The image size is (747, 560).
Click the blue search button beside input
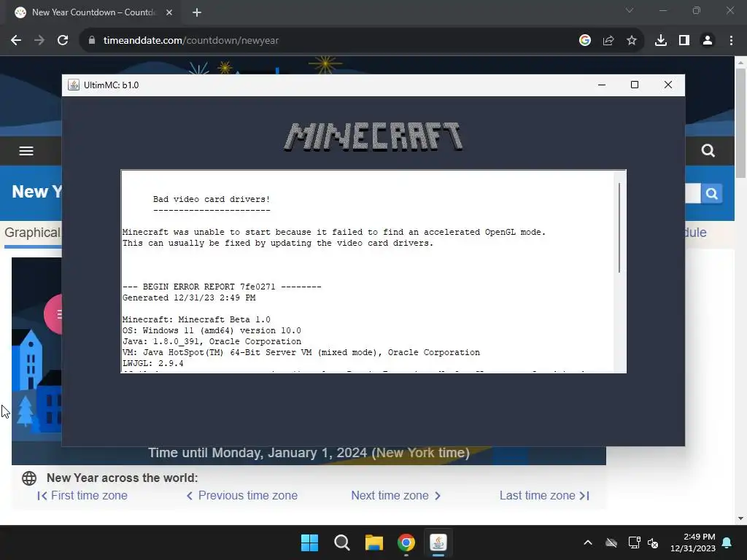(x=712, y=193)
